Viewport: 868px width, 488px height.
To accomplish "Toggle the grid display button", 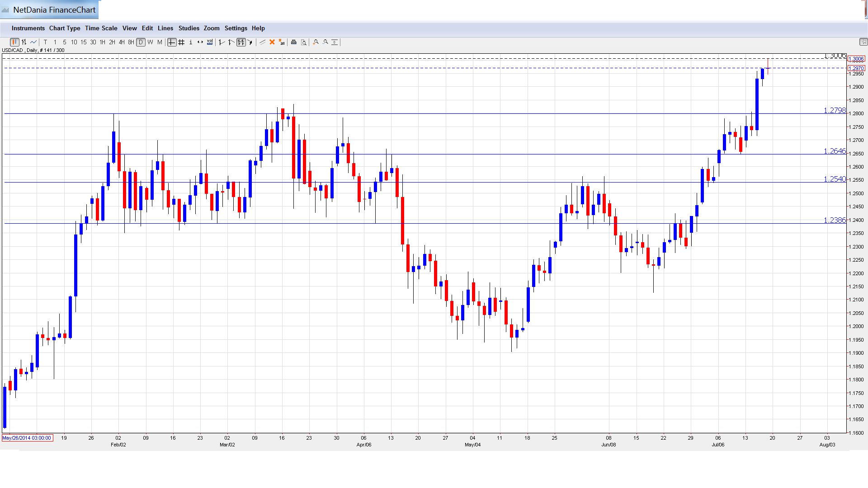I will [x=181, y=42].
